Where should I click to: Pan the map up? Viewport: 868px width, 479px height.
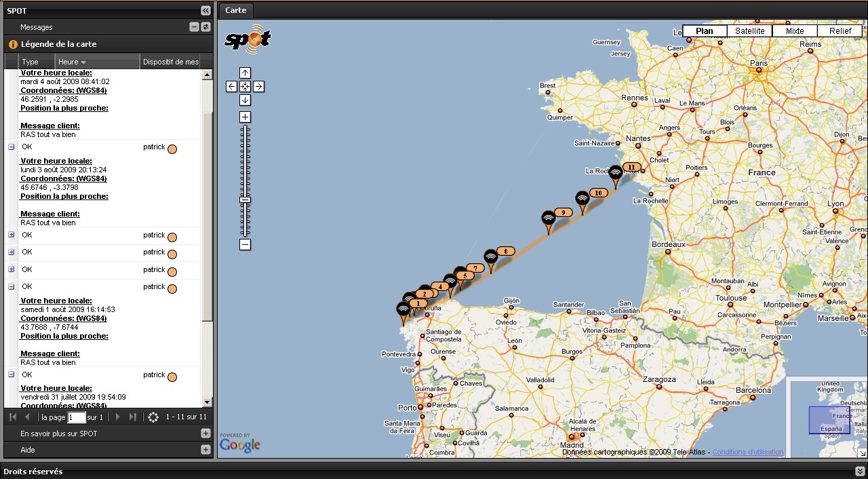pyautogui.click(x=245, y=73)
